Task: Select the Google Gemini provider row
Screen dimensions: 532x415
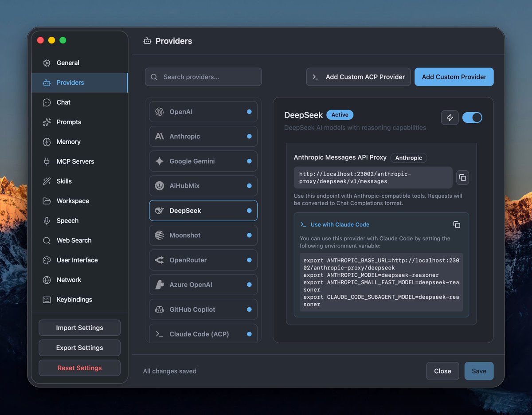Action: tap(203, 161)
